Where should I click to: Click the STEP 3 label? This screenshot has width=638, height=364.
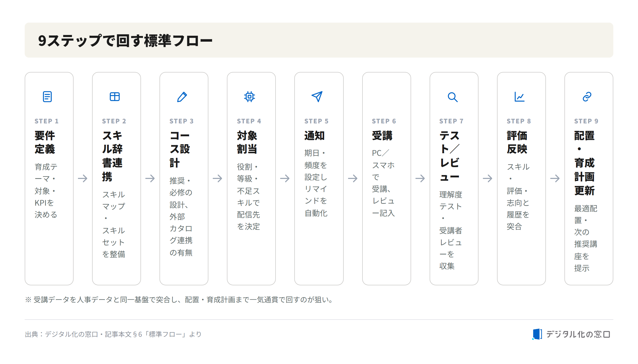[x=181, y=121]
